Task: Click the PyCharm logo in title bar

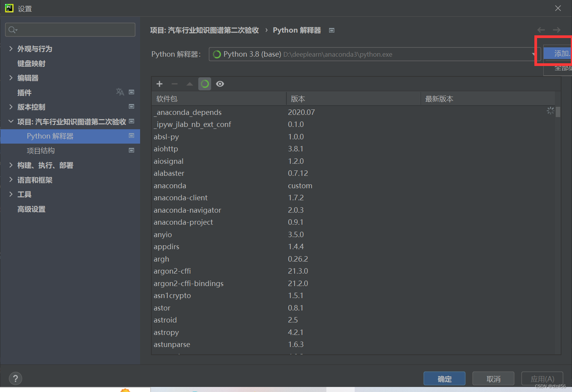Action: [9, 8]
